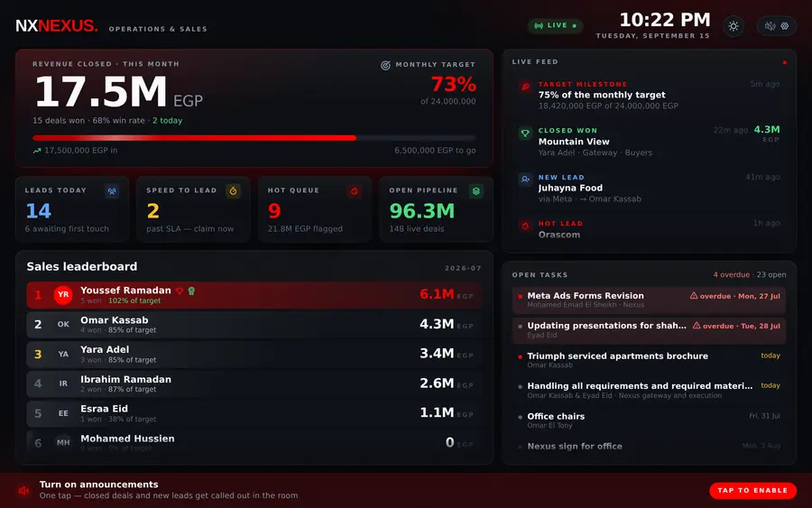Image resolution: width=812 pixels, height=508 pixels.
Task: Click the warning icon on Meta Ads task
Action: tap(694, 296)
